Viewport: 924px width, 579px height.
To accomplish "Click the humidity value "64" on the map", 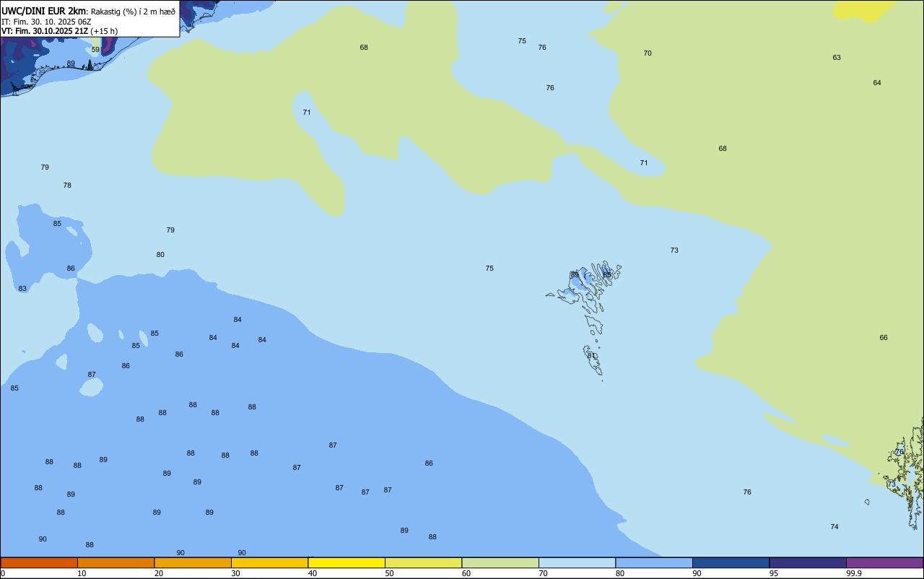I will pos(877,83).
